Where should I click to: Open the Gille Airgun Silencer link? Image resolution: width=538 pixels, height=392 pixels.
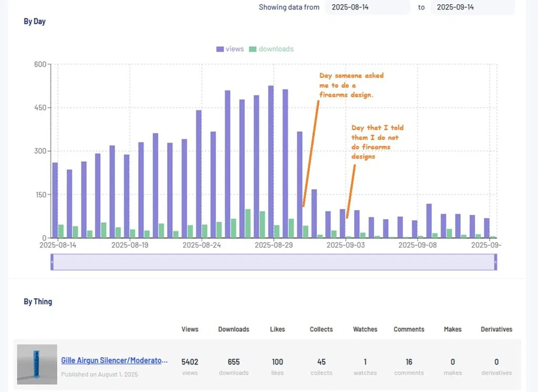click(114, 360)
